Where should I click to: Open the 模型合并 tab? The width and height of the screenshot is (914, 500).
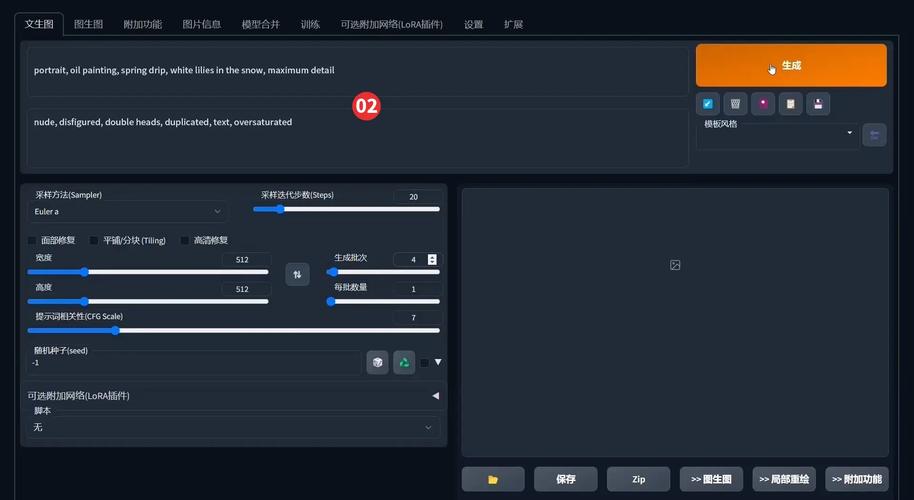point(261,24)
